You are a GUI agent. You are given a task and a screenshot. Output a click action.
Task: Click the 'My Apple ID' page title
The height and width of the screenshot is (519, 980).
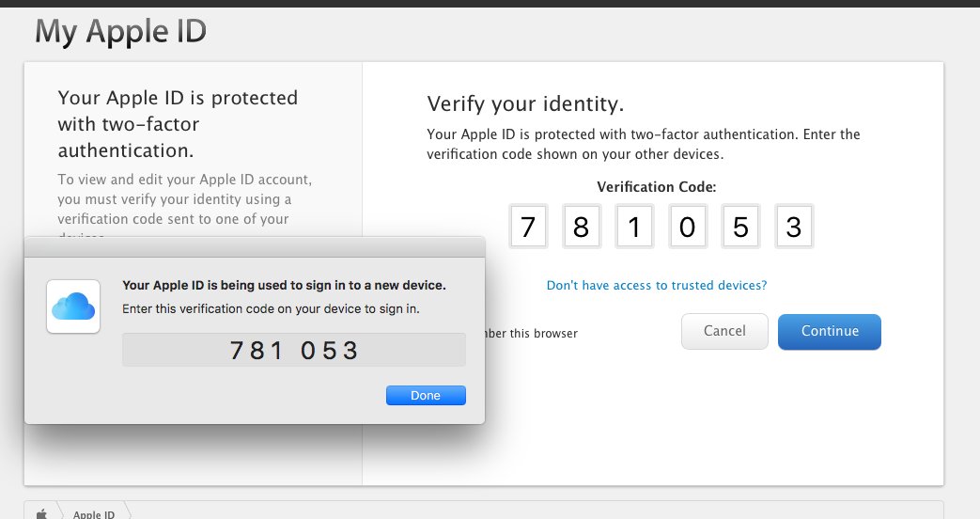pos(120,31)
